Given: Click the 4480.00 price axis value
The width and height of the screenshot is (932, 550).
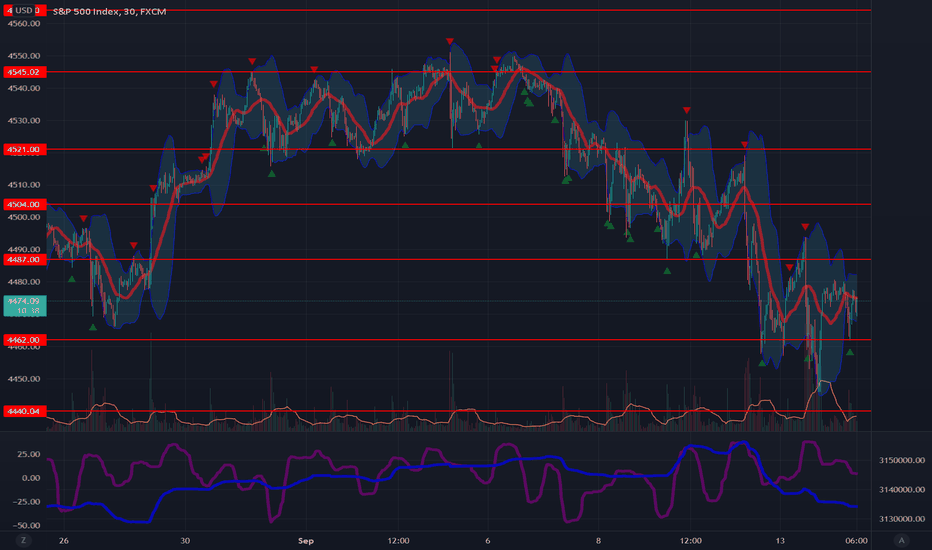Looking at the screenshot, I should 24,282.
